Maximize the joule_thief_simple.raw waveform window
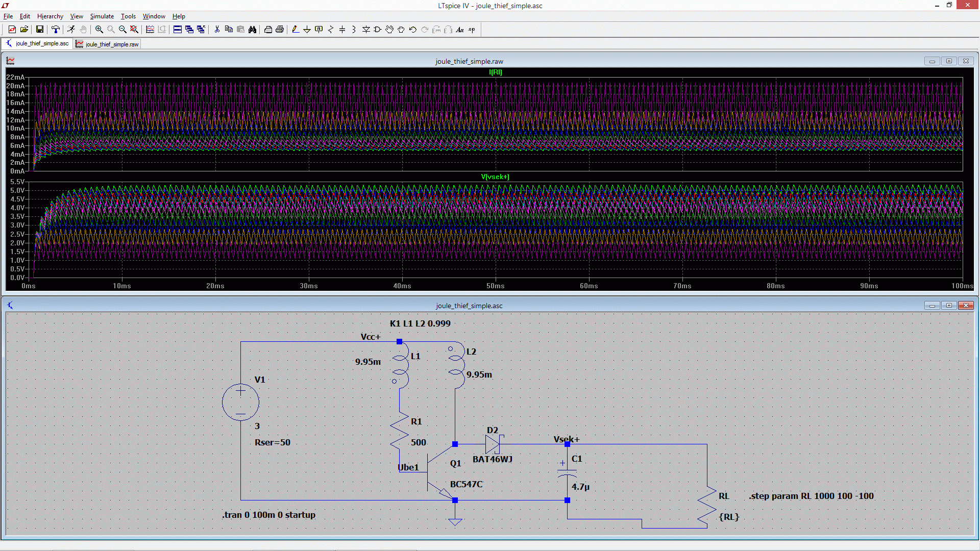 click(949, 61)
